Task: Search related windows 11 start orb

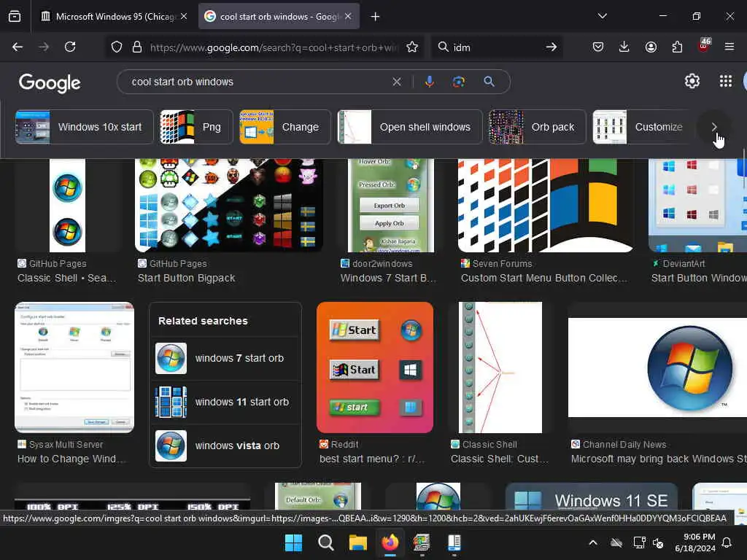Action: (x=225, y=402)
